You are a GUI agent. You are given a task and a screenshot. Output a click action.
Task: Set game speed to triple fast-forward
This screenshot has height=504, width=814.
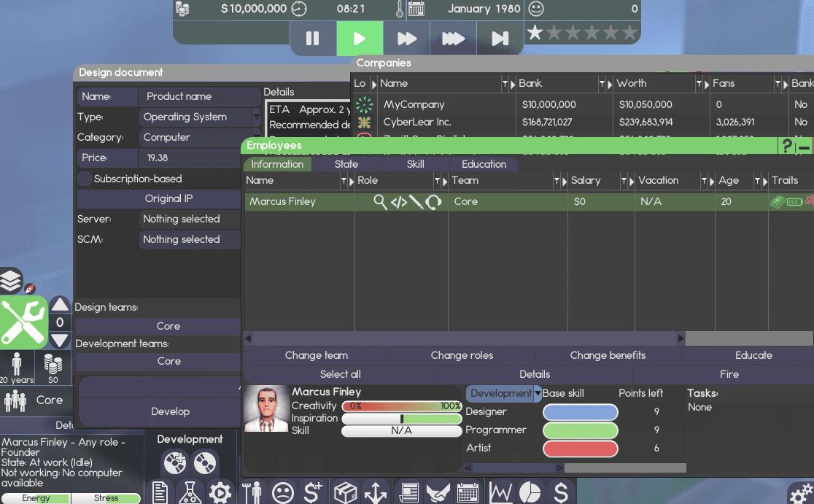(453, 39)
